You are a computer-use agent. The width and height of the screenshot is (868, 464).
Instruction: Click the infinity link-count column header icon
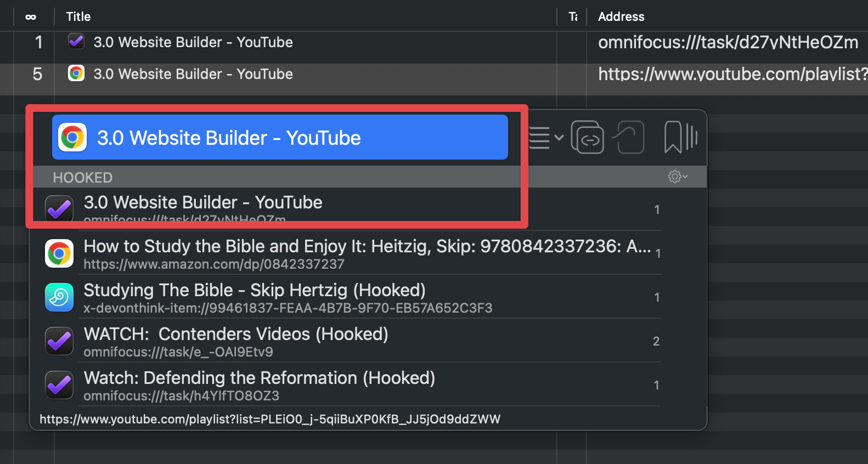[x=31, y=17]
